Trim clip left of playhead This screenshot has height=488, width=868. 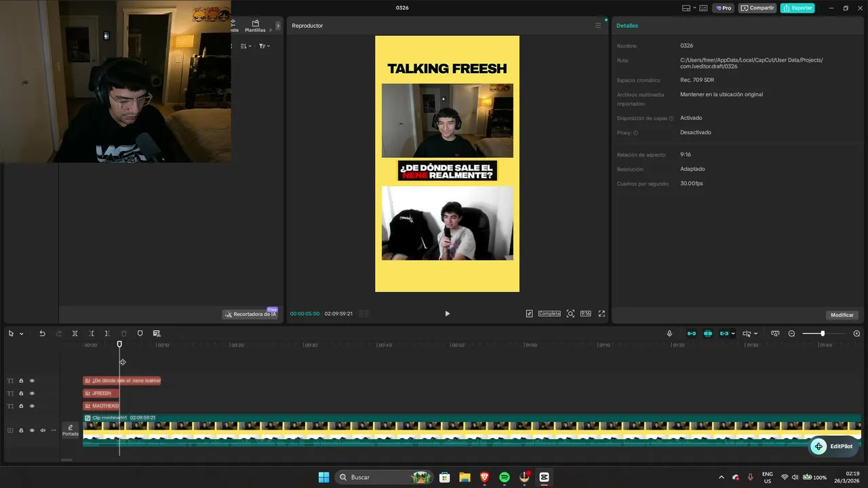click(92, 333)
